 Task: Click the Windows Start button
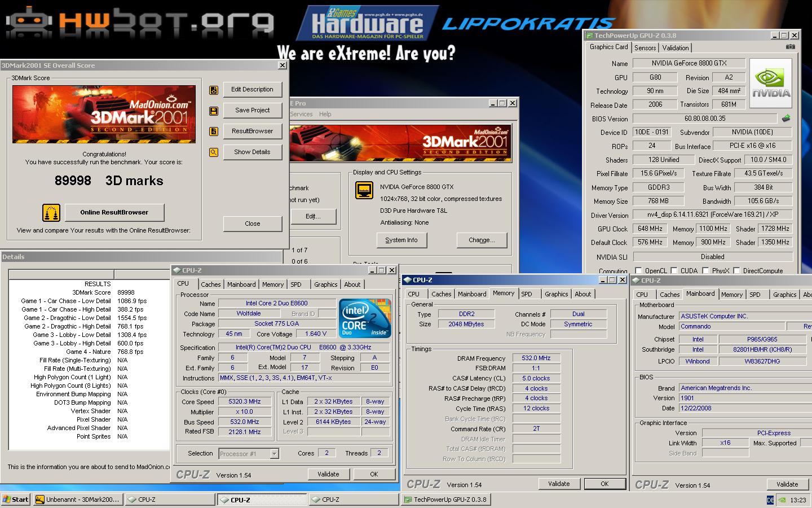tap(16, 500)
